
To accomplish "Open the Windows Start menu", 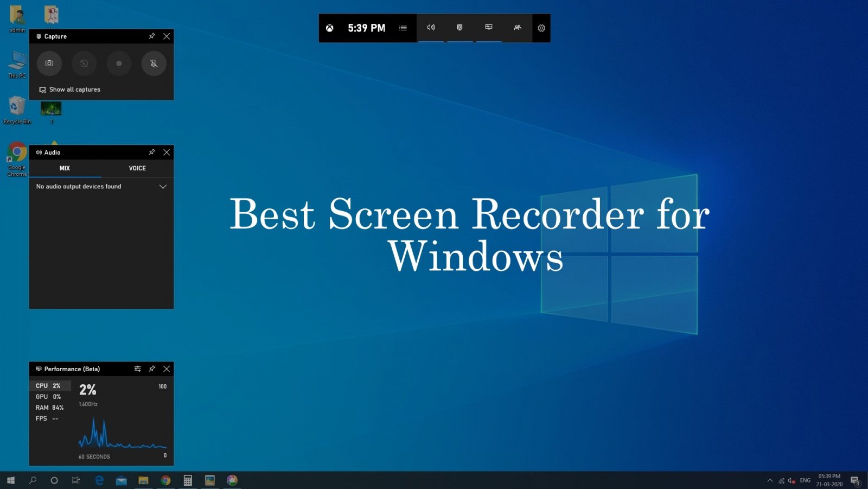I will tap(11, 480).
